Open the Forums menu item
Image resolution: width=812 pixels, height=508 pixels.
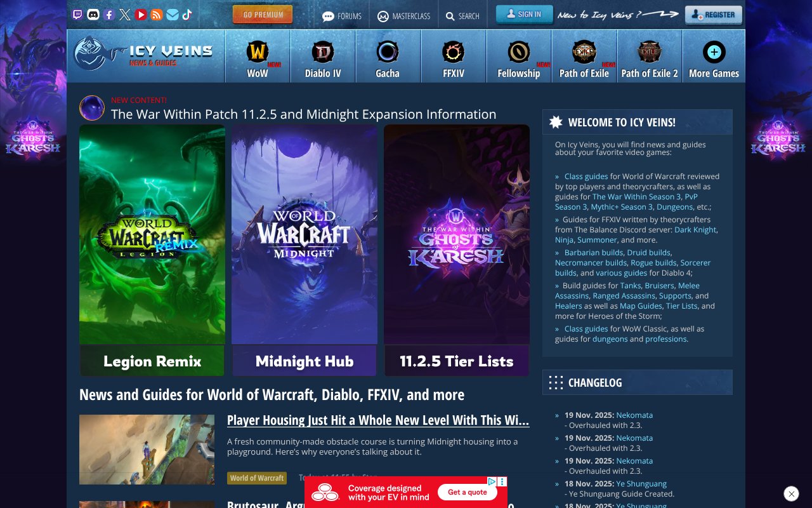coord(341,16)
